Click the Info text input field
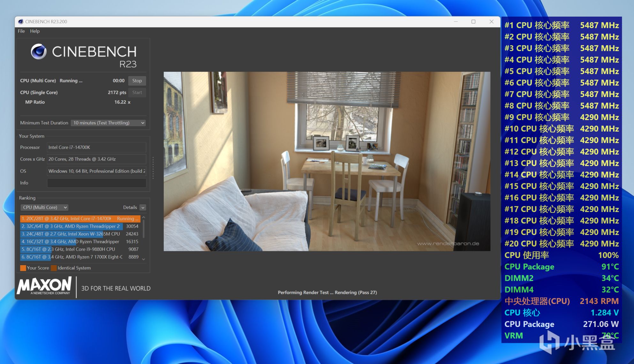 [97, 183]
